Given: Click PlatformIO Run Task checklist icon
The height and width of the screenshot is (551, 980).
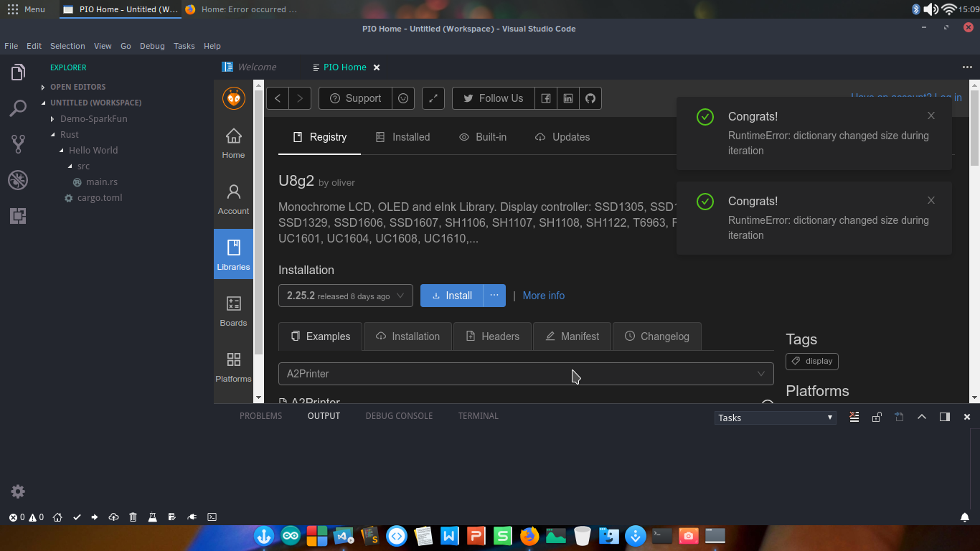Looking at the screenshot, I should pyautogui.click(x=172, y=517).
